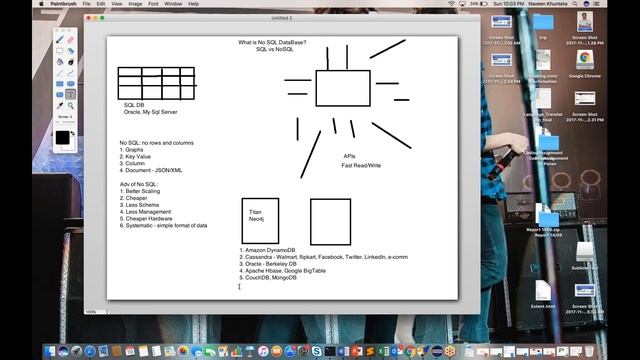Activate the Text tool

[x=71, y=95]
